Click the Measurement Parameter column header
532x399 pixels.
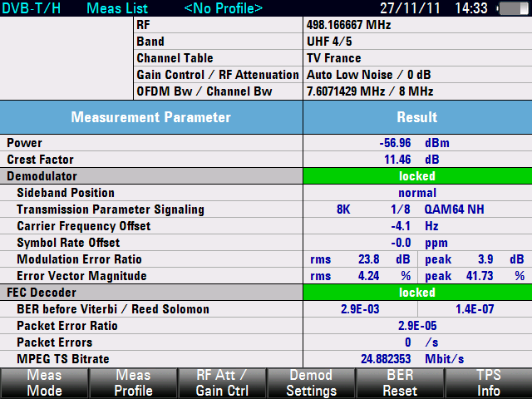coord(151,117)
